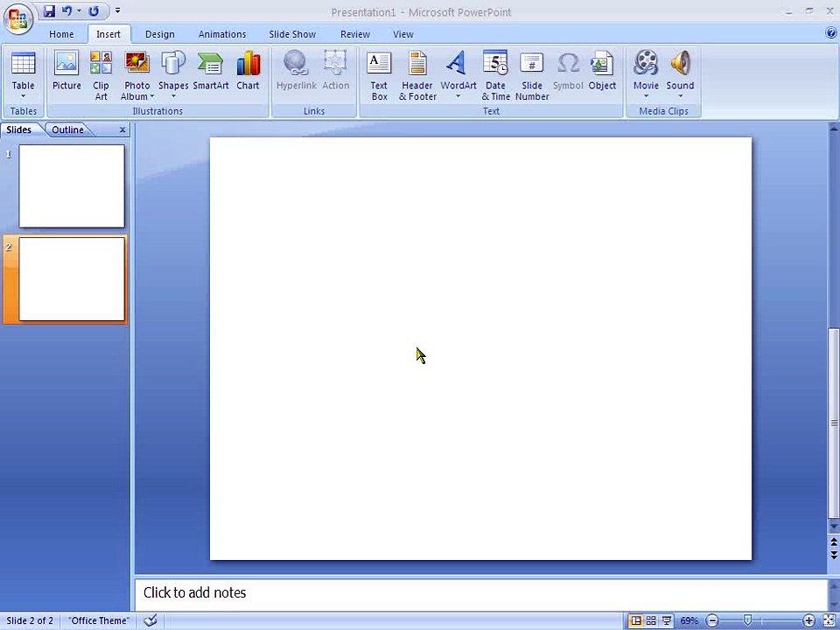The image size is (840, 630).
Task: Insert a Chart
Action: [248, 70]
